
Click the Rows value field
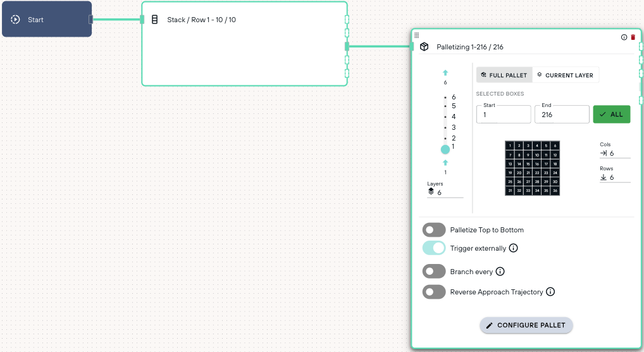(x=615, y=178)
